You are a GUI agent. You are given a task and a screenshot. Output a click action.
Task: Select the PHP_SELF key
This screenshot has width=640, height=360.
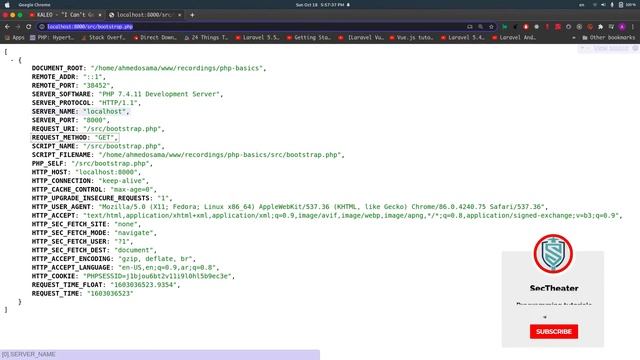(48, 163)
